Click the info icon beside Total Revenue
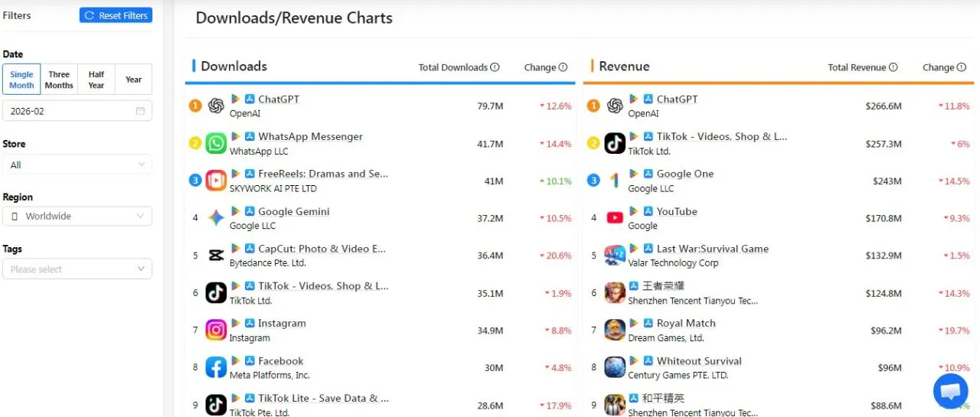Screen dimensions: 980x417 click(893, 67)
